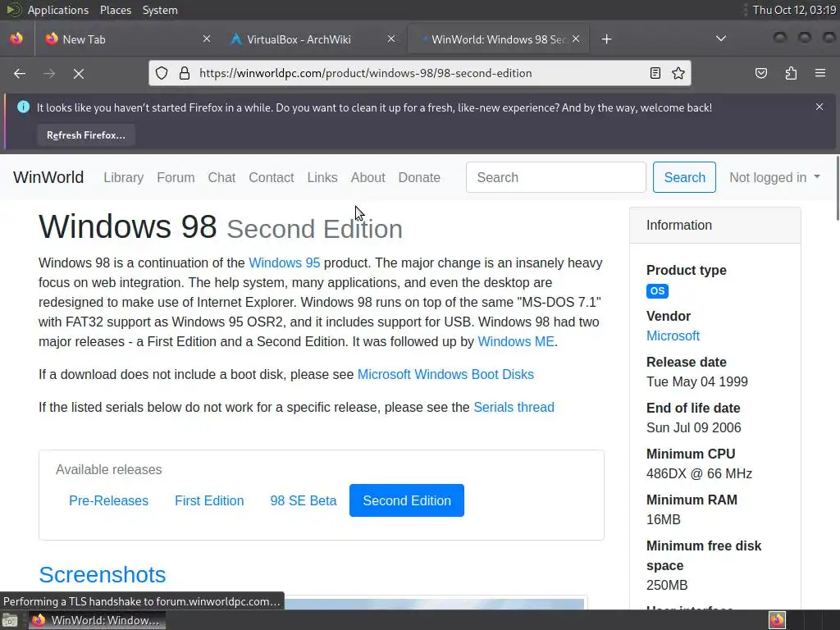Click the OS product type badge
This screenshot has width=840, height=630.
pos(657,291)
